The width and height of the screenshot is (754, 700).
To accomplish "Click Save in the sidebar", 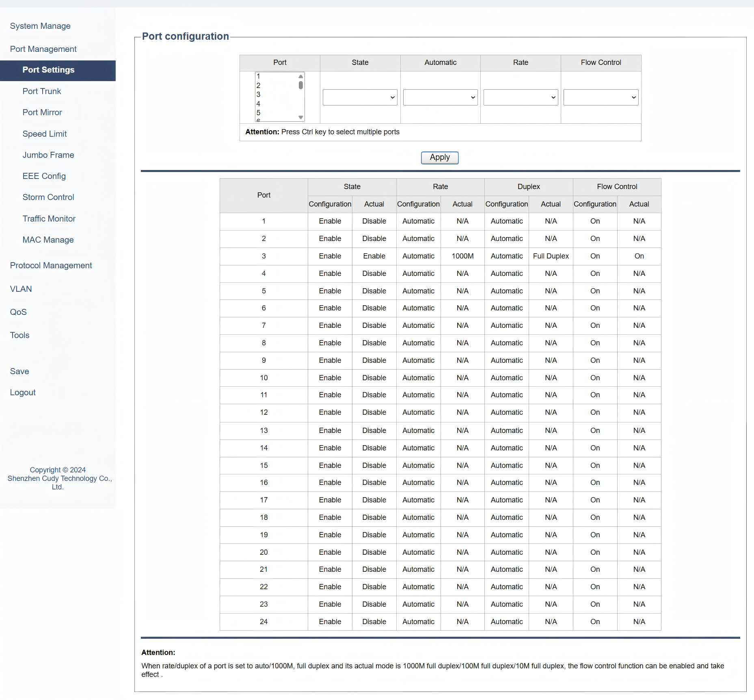I will click(19, 371).
